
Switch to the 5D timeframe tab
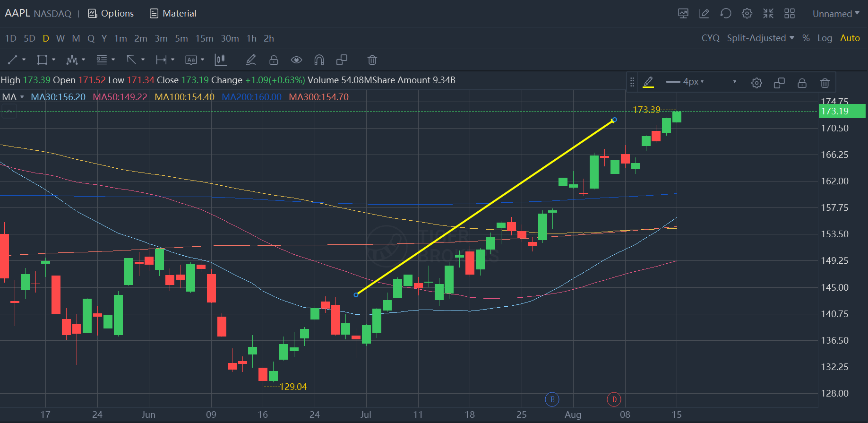[29, 38]
